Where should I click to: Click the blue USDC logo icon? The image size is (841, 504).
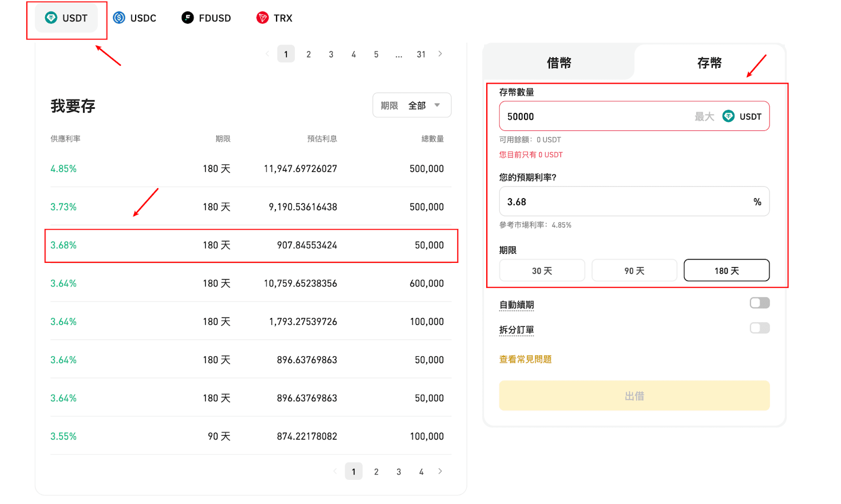click(x=119, y=18)
